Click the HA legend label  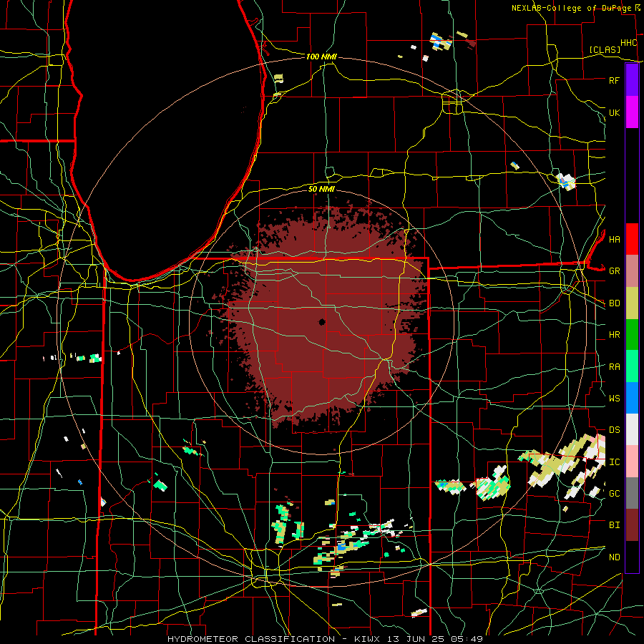tap(614, 239)
